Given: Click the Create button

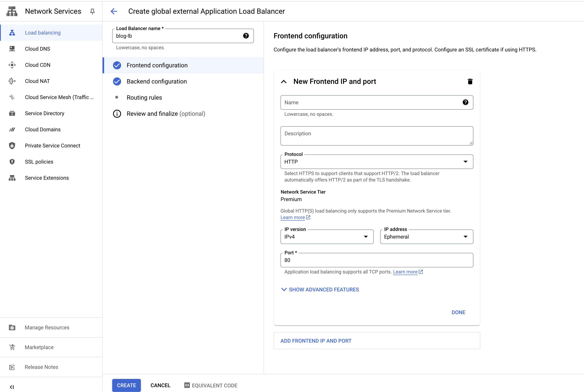Looking at the screenshot, I should 126,385.
